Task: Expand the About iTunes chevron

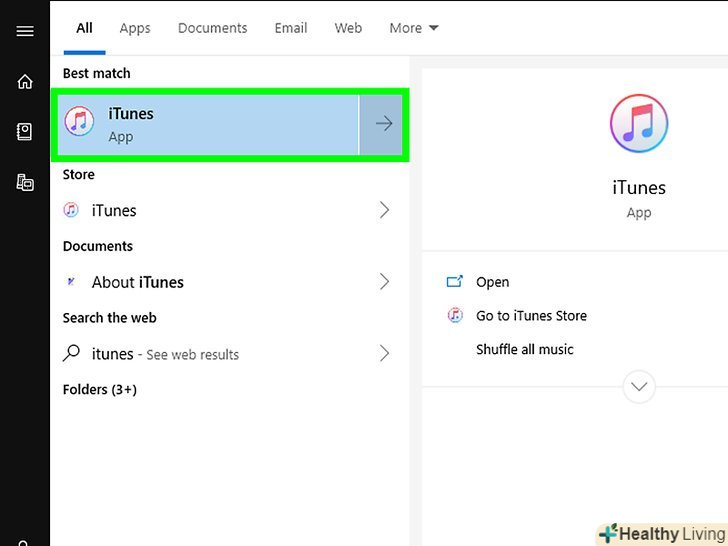Action: [x=384, y=282]
